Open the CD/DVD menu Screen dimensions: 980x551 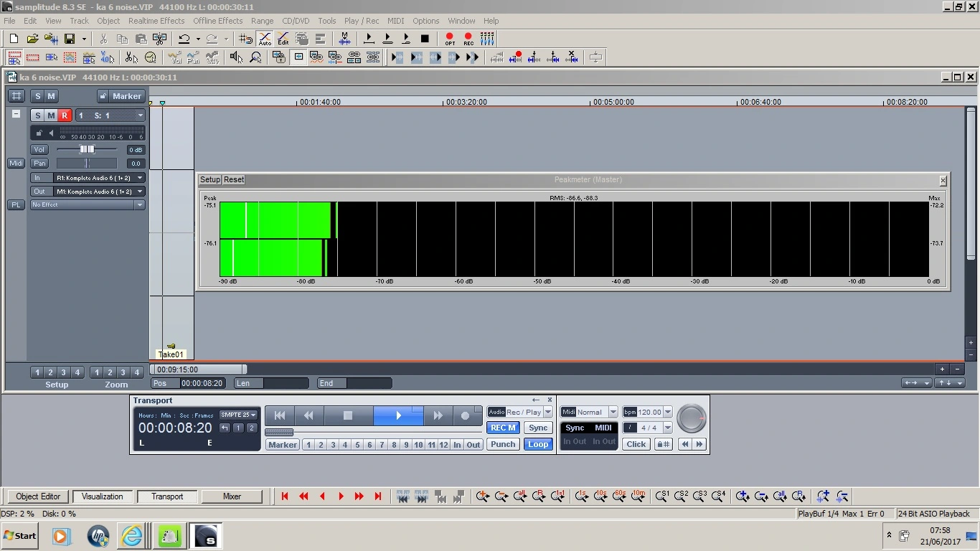pyautogui.click(x=296, y=21)
